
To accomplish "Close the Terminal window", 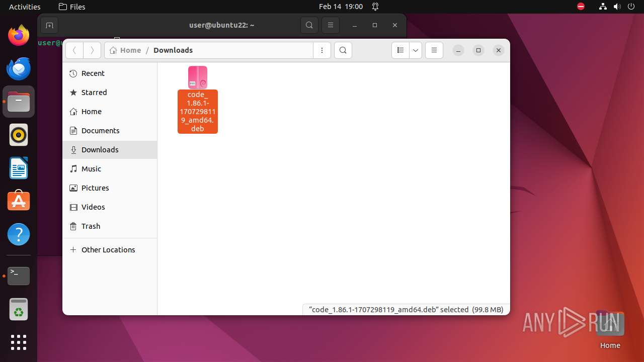I will tap(395, 25).
